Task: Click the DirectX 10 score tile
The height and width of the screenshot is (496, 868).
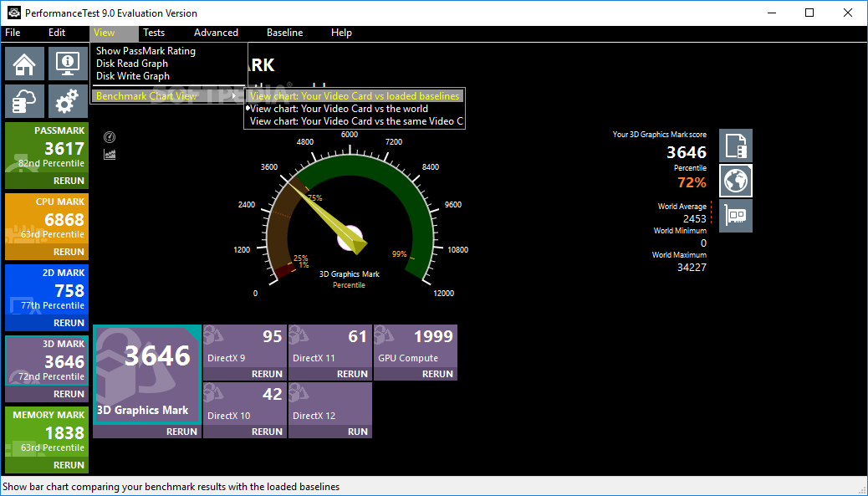Action: (x=245, y=403)
